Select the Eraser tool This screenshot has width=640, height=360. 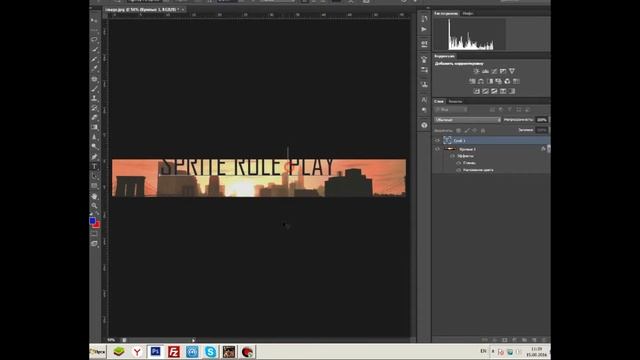[94, 118]
